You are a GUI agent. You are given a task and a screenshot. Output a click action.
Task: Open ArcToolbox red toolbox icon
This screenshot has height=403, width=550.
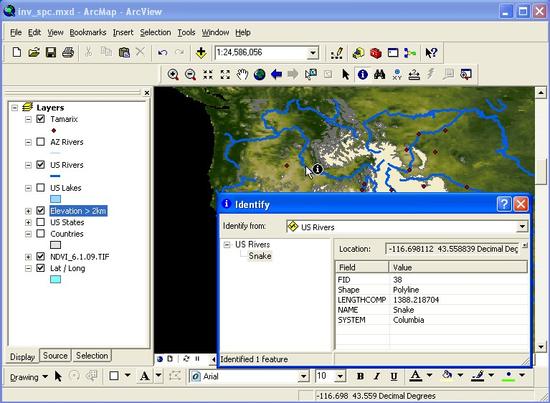coord(375,53)
